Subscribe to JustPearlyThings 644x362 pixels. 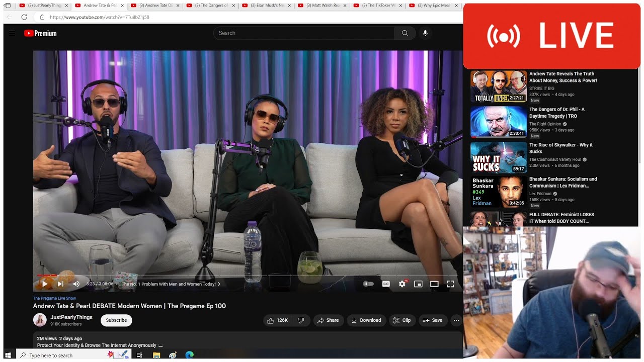point(116,320)
